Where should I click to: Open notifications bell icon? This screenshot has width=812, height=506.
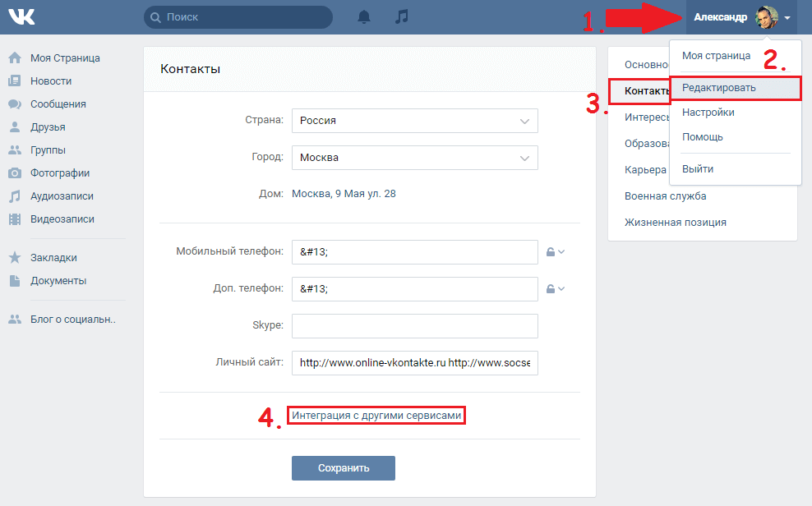[364, 17]
